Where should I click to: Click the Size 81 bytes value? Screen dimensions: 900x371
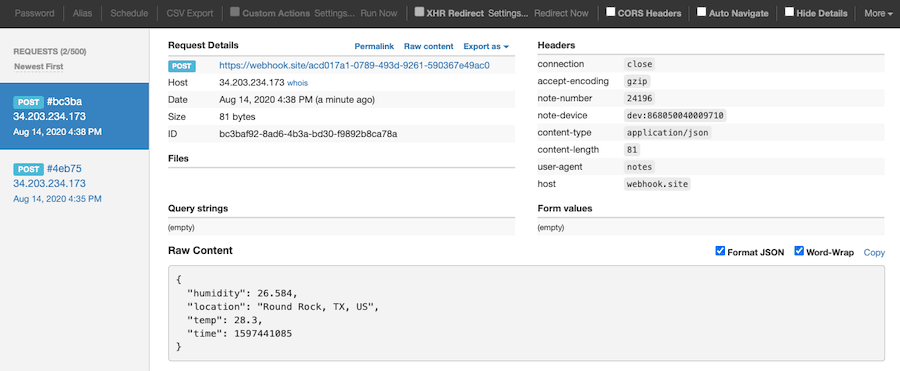point(237,117)
